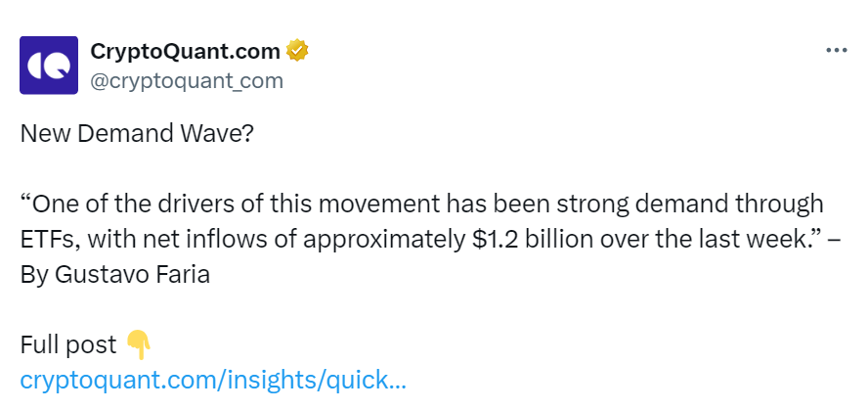
Task: Click "strong demand through" in the quote
Action: [x=690, y=205]
